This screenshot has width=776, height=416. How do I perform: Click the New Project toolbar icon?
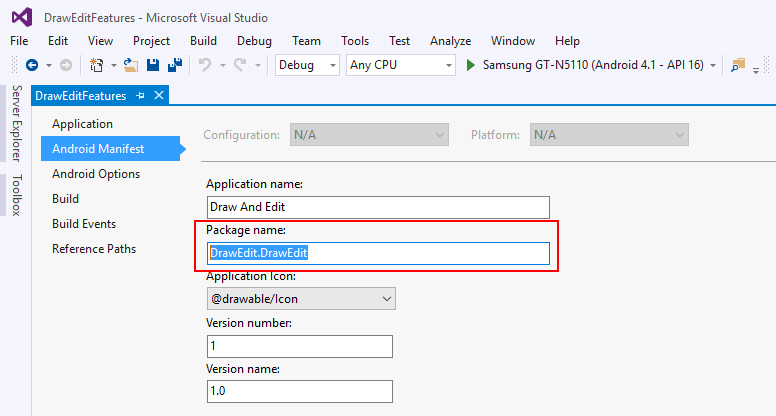coord(97,65)
